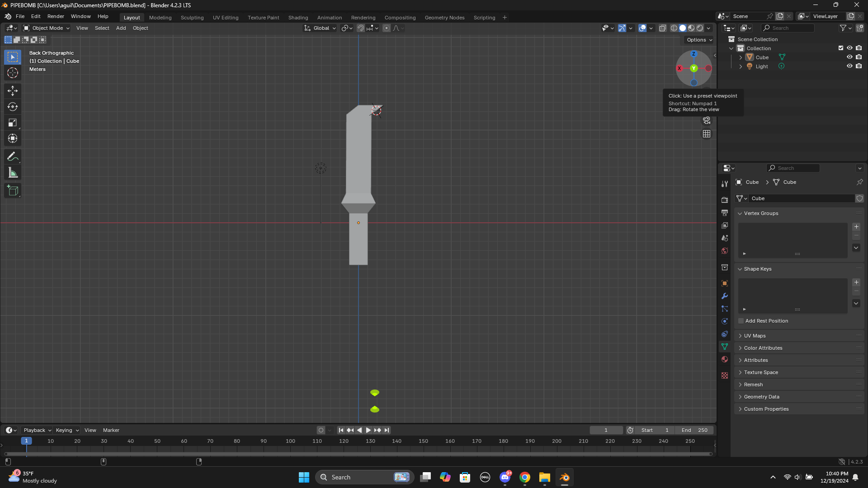Open the Render menu
The width and height of the screenshot is (868, 488).
[56, 16]
